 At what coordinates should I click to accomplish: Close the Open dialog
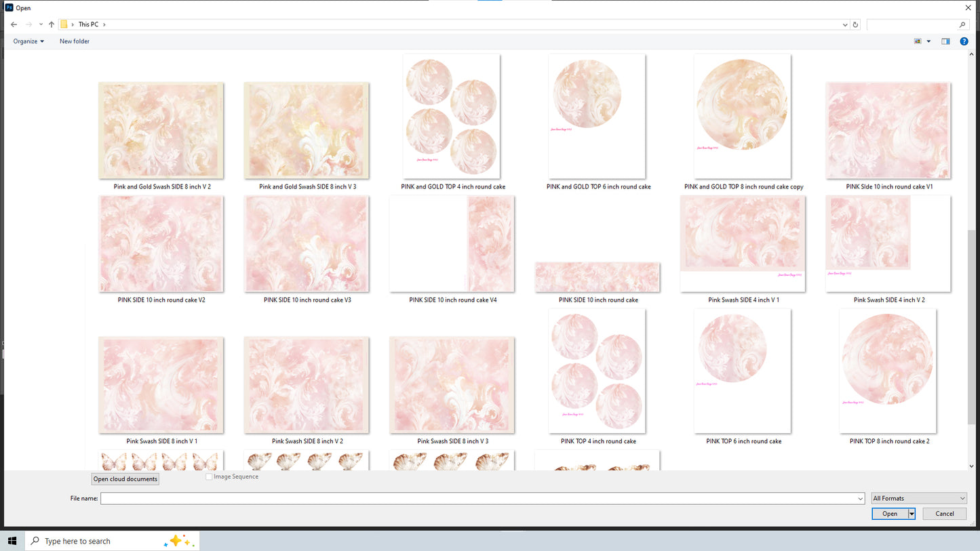coord(968,7)
